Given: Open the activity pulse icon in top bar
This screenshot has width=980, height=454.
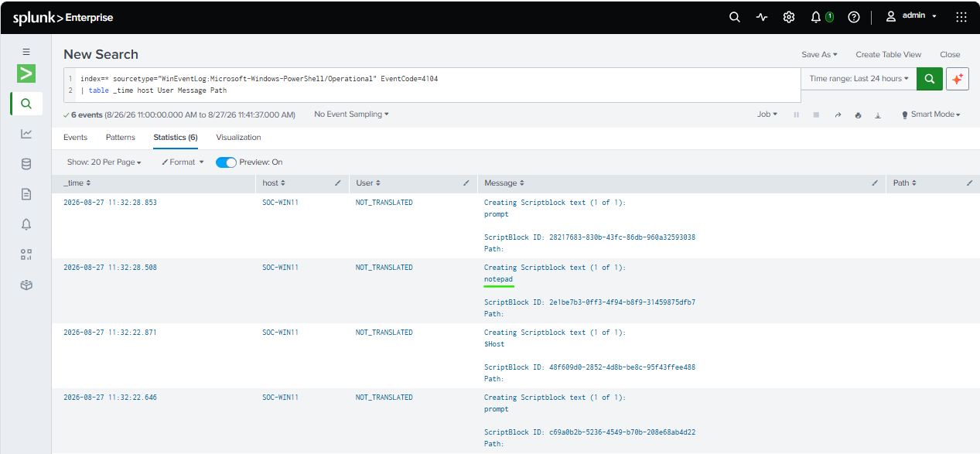Looking at the screenshot, I should (762, 17).
